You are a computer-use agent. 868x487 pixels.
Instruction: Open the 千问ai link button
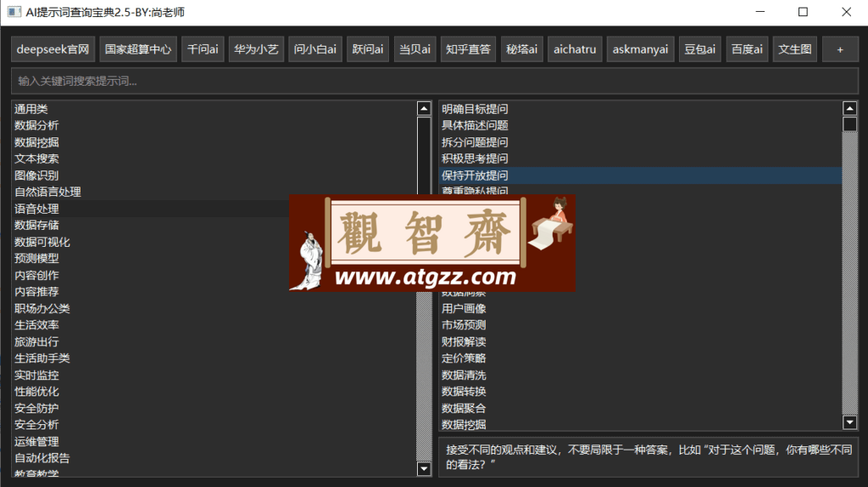point(203,49)
